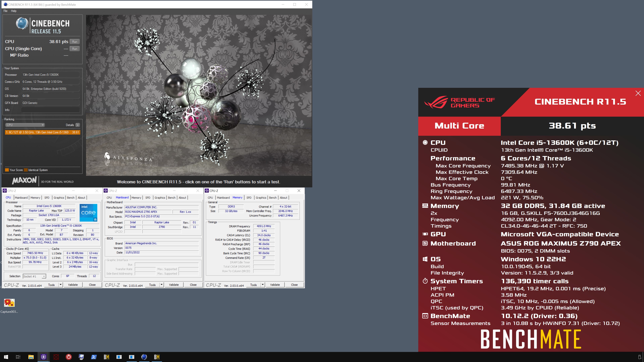Open the Ranking CPU dropdown in Cinebench
644x362 pixels.
(25, 125)
